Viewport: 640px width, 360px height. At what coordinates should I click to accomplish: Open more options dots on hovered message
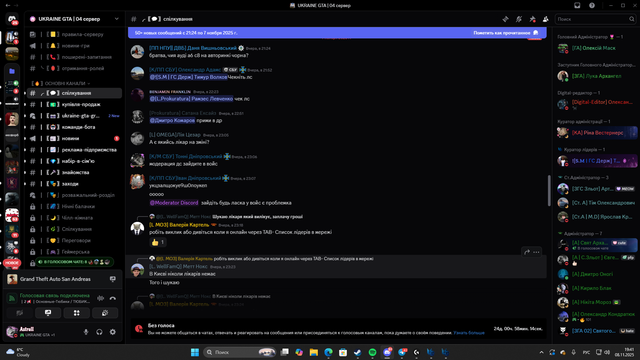point(536,252)
